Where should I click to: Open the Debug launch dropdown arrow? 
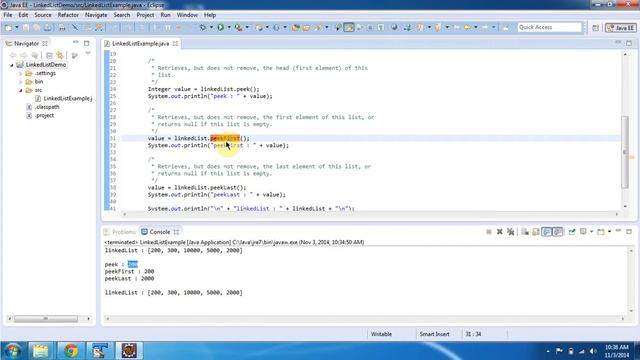pyautogui.click(x=211, y=27)
